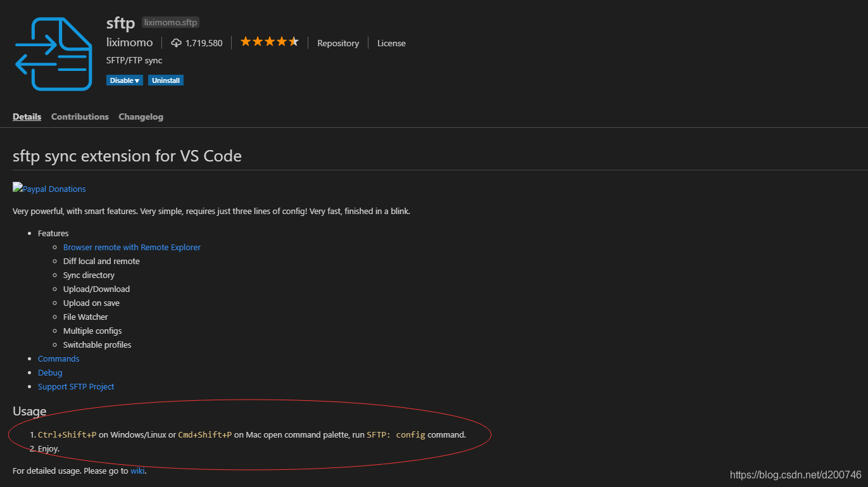The height and width of the screenshot is (487, 868).
Task: Select the Details tab
Action: coord(27,117)
